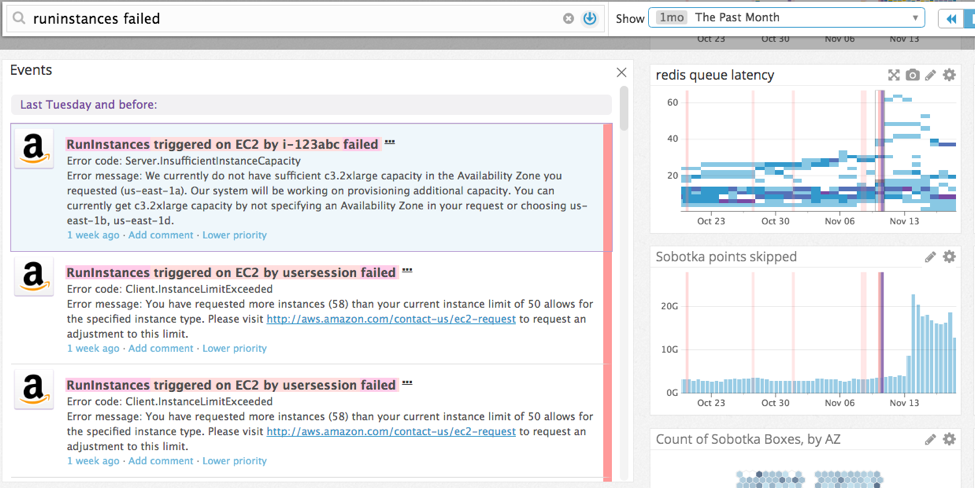Image resolution: width=975 pixels, height=488 pixels.
Task: Click the rewind double-arrow button
Action: (951, 19)
